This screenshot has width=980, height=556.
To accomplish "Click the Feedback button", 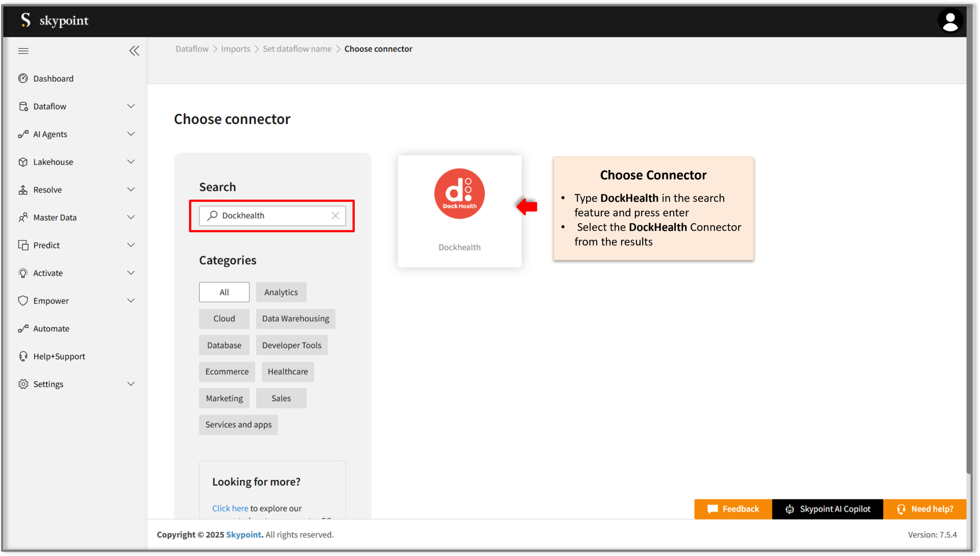I will [x=732, y=509].
